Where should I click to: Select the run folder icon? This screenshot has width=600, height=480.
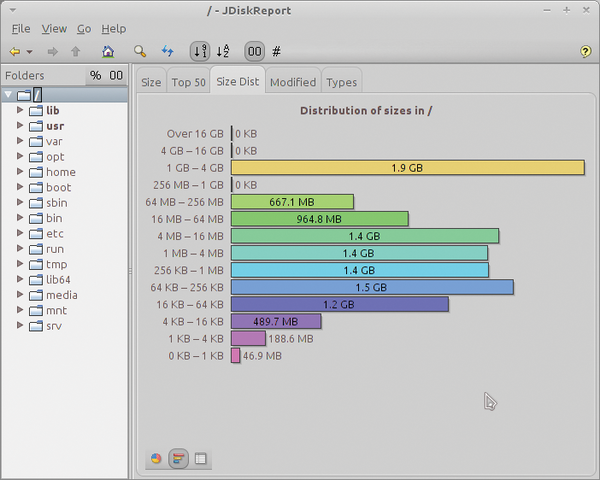click(x=36, y=249)
